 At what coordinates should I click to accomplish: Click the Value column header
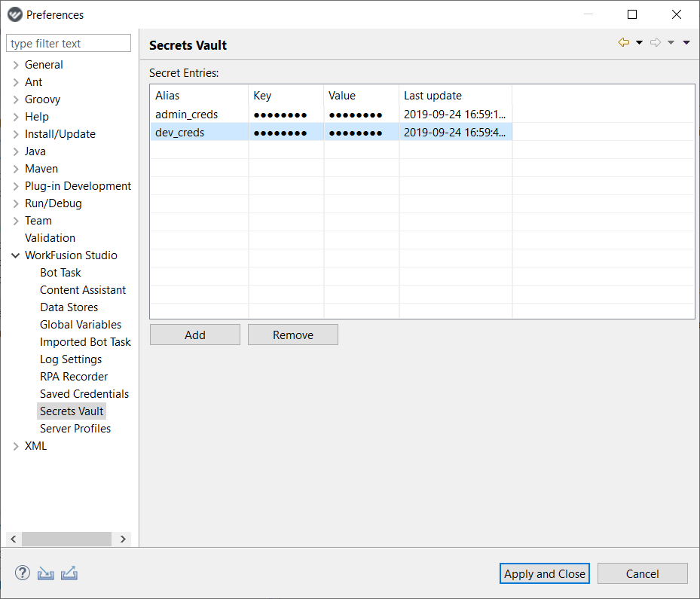coord(361,96)
